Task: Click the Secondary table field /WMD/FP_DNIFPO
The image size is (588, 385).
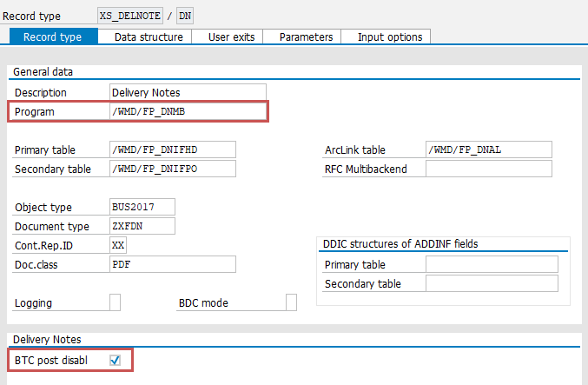Action: pyautogui.click(x=172, y=169)
